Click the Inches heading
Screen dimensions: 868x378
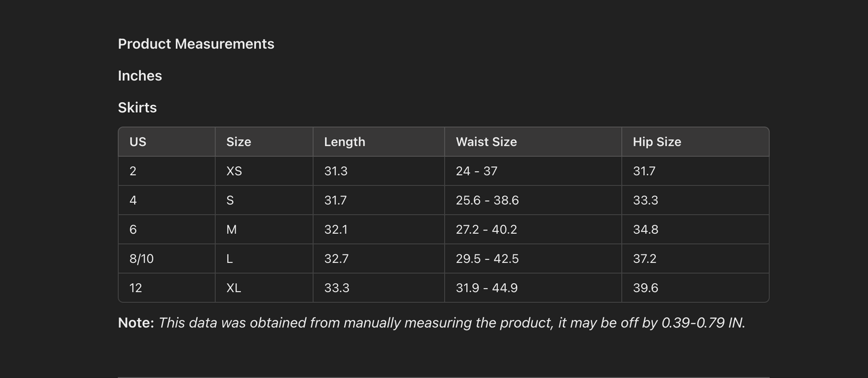coord(140,76)
